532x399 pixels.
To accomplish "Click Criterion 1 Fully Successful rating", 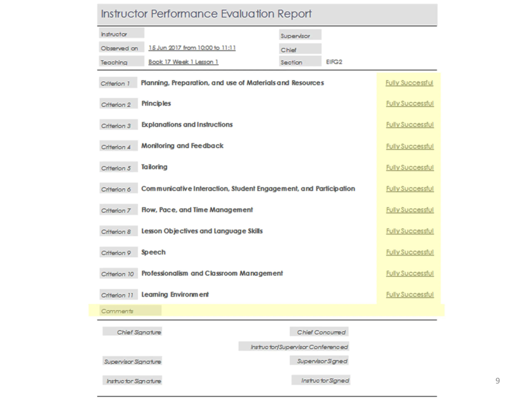I will point(409,83).
